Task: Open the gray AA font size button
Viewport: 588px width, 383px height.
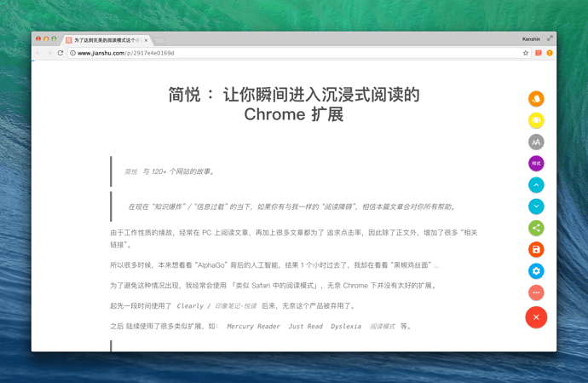Action: click(536, 142)
